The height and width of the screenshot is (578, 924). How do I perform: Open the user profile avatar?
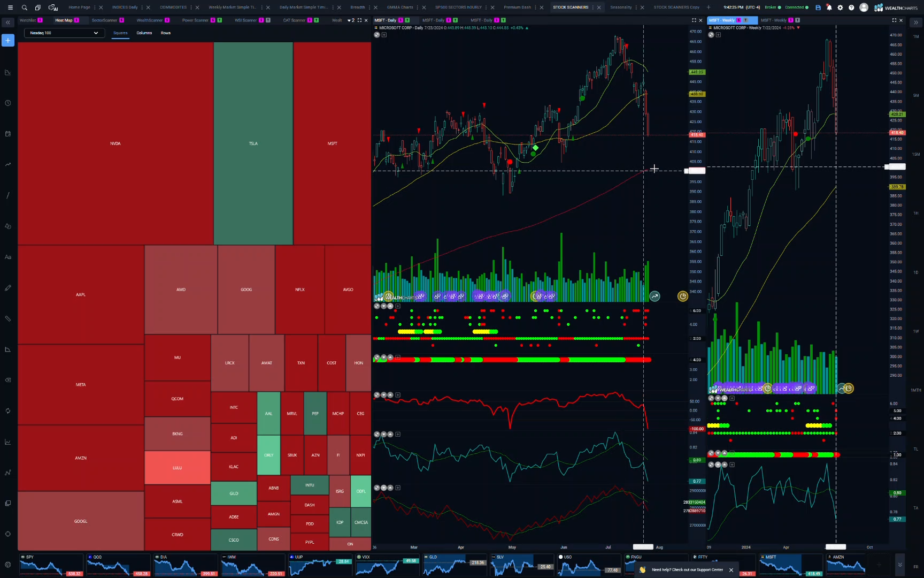(864, 7)
